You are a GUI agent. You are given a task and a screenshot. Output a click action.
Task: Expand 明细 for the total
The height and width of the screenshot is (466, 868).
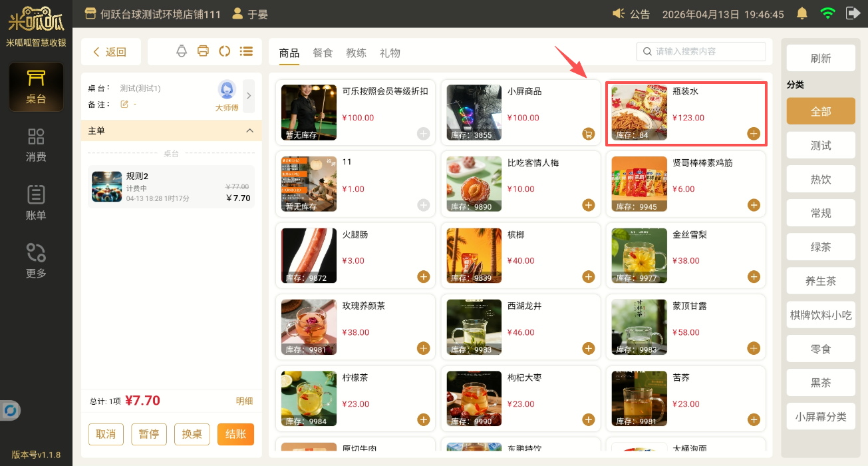point(244,401)
